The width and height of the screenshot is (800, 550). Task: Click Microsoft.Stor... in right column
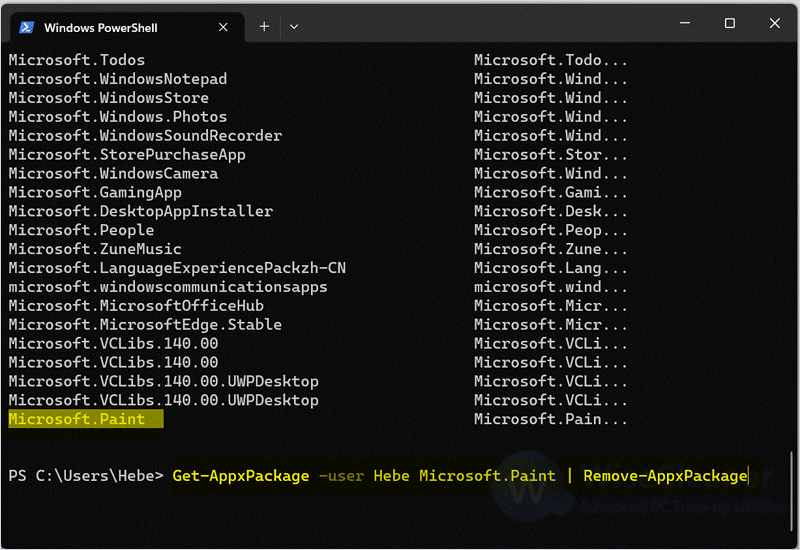[x=551, y=155]
